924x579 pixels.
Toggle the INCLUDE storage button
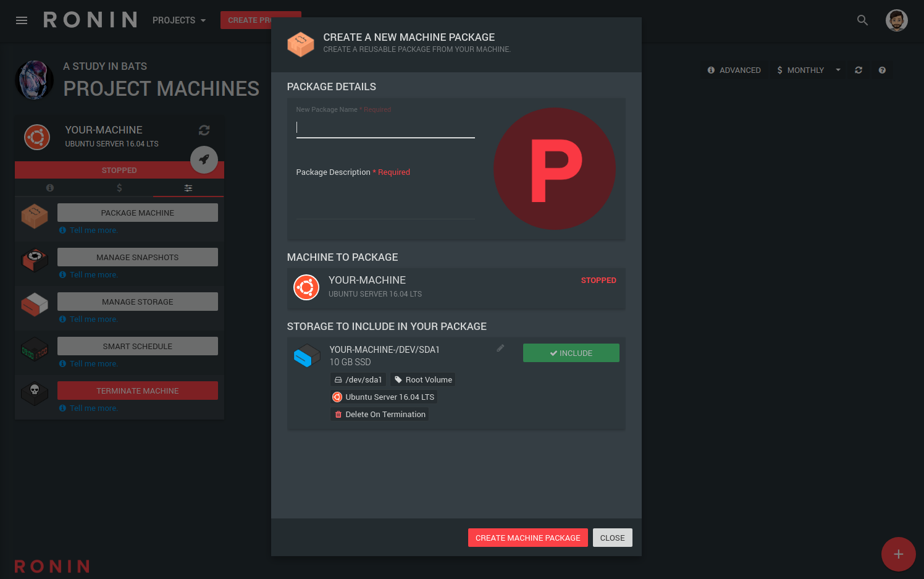coord(571,353)
